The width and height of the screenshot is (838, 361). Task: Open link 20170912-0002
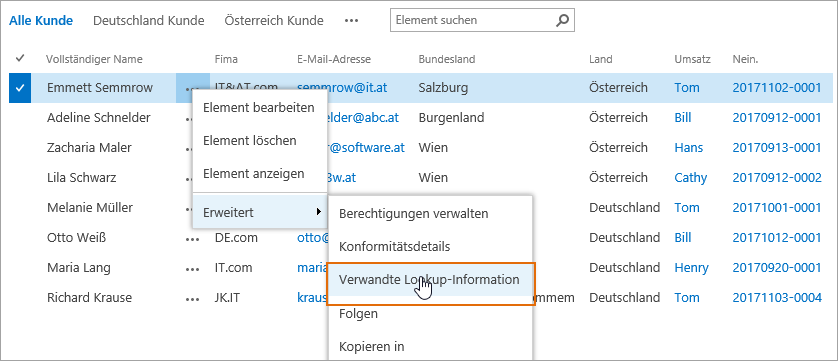click(x=777, y=178)
